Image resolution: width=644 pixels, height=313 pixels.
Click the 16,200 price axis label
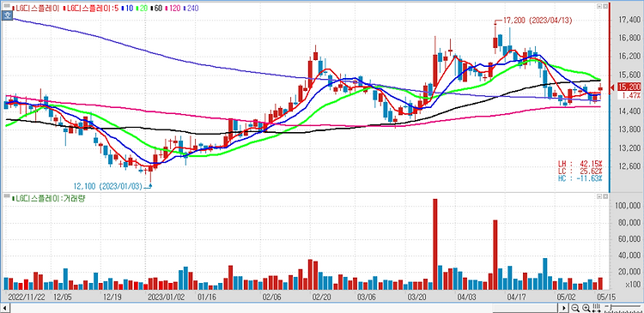629,57
